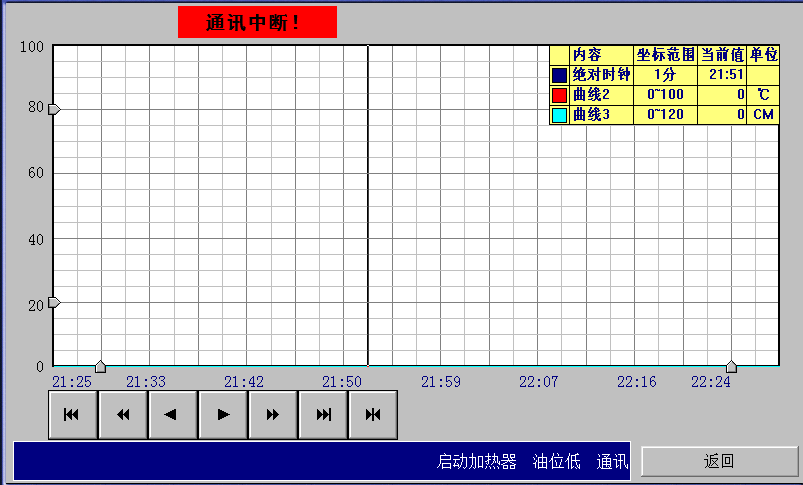Image resolution: width=803 pixels, height=485 pixels.
Task: Click the cyan 曲线3 color swatch
Action: pyautogui.click(x=559, y=115)
